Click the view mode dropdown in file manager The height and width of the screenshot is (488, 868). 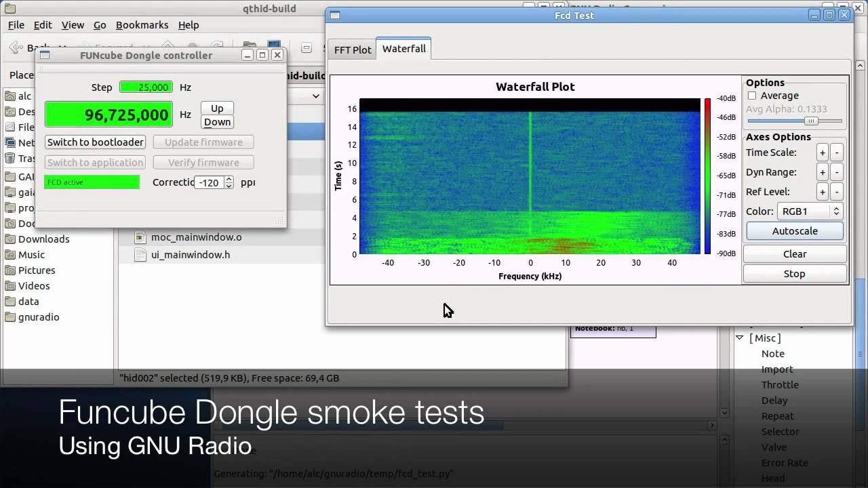point(316,96)
